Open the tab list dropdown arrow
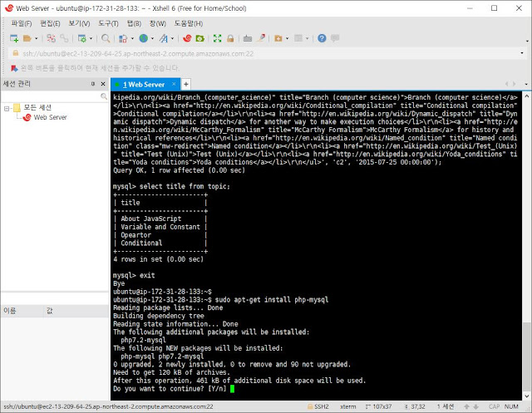Screen dimensions: 532x413 (x=526, y=84)
